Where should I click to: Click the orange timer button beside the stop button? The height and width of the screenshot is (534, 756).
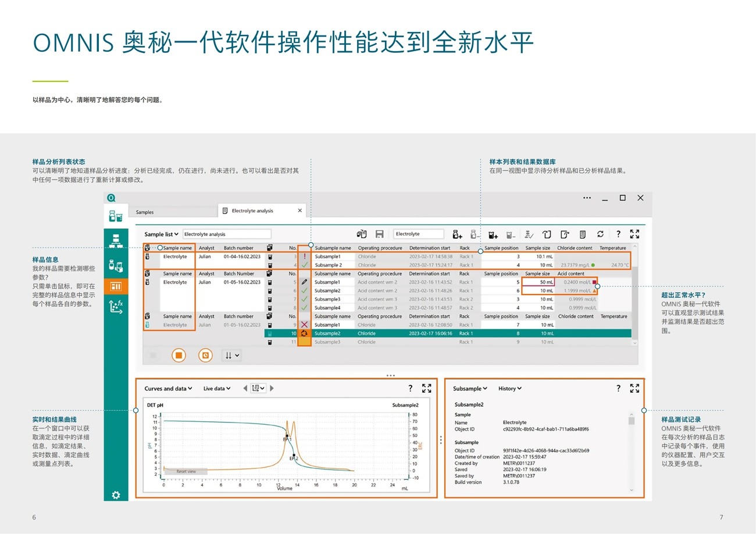coord(205,355)
